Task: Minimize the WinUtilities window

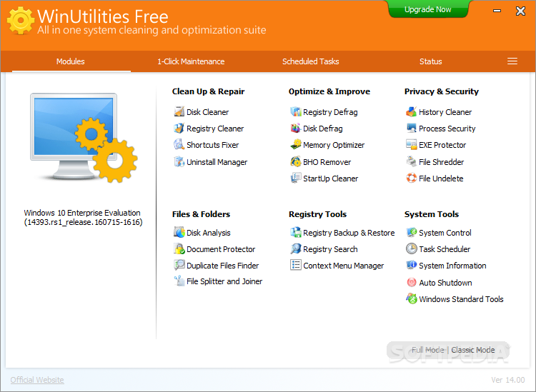Action: 497,11
